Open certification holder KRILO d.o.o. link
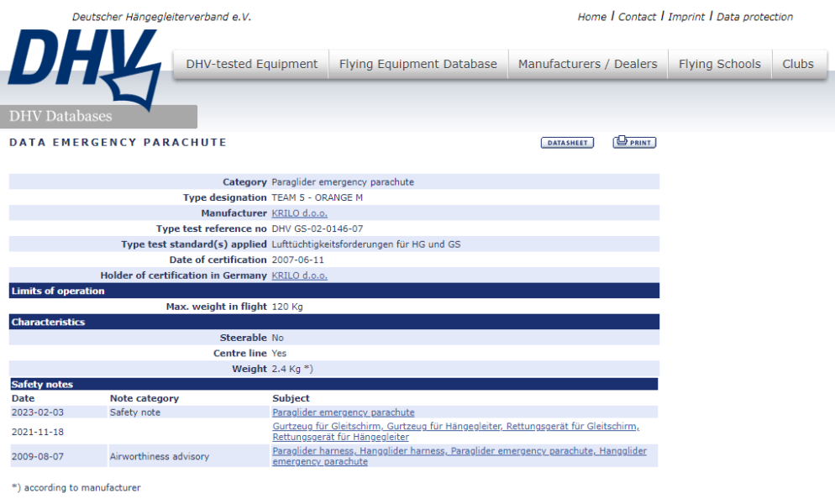Image resolution: width=835 pixels, height=504 pixels. point(299,276)
